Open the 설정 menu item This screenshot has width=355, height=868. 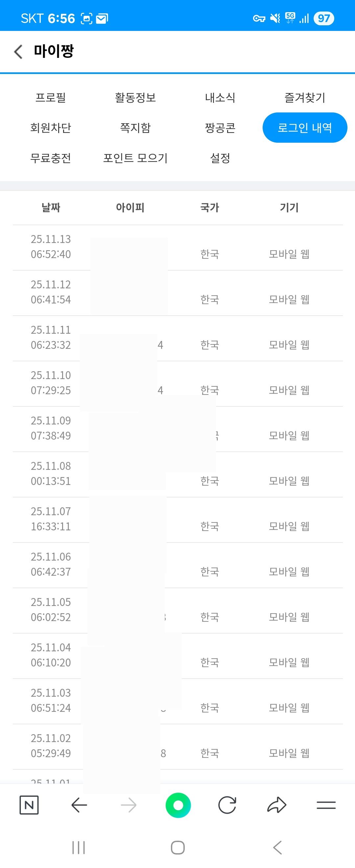coord(220,158)
